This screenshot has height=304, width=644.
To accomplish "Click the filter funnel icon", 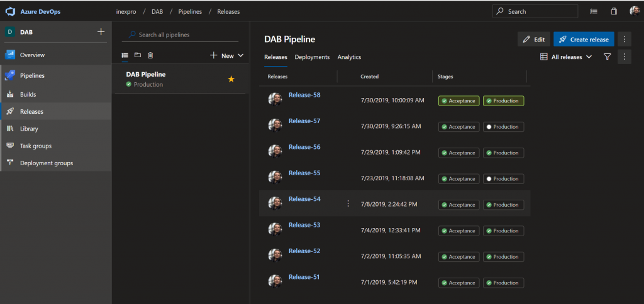I will 608,57.
